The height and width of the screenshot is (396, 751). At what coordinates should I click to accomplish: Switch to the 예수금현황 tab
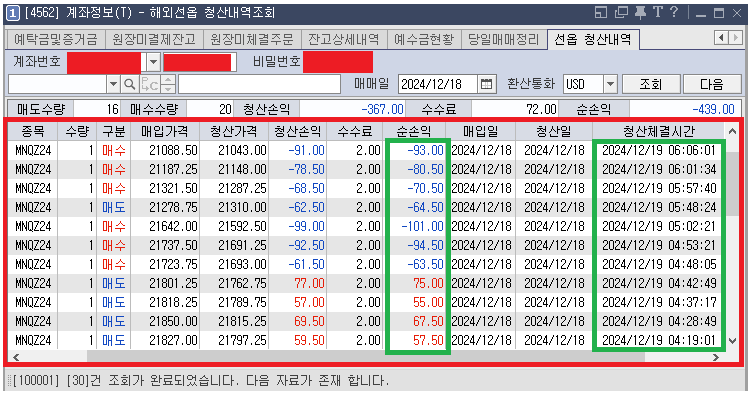coord(424,39)
